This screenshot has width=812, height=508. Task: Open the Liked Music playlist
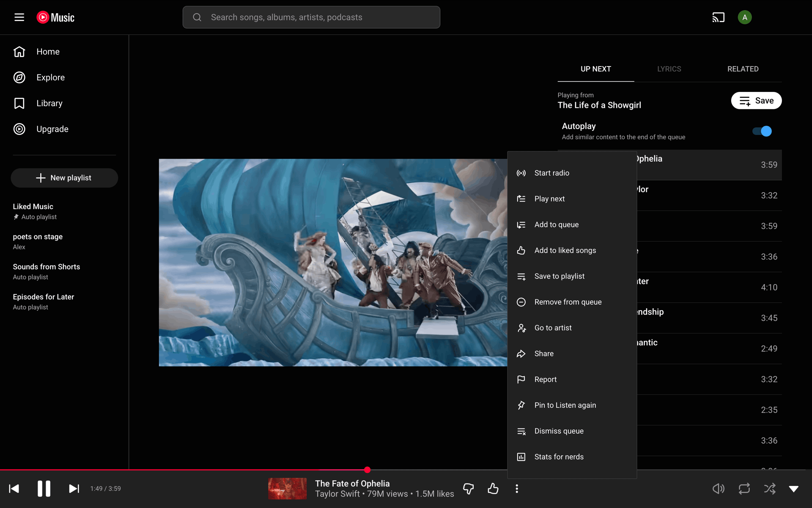coord(64,211)
